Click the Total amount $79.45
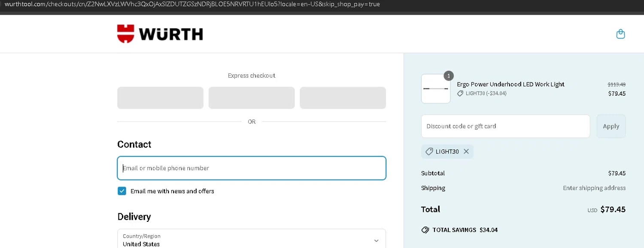This screenshot has width=644, height=248. click(x=613, y=209)
